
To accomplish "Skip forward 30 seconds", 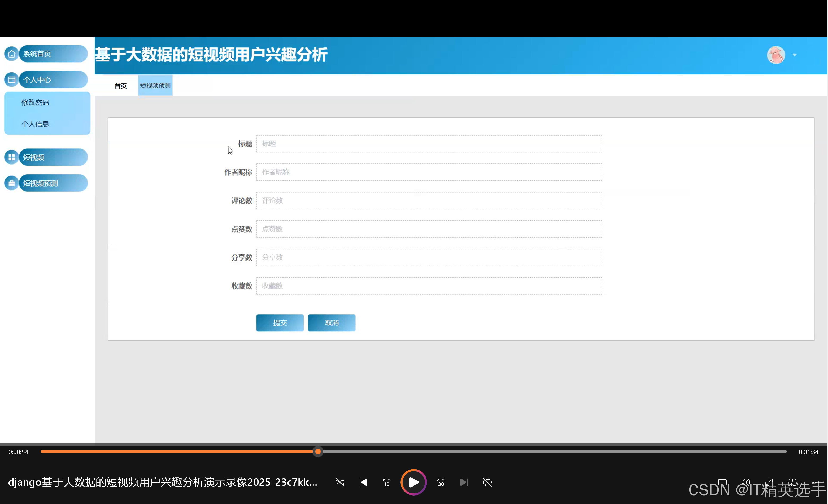I will pyautogui.click(x=441, y=483).
